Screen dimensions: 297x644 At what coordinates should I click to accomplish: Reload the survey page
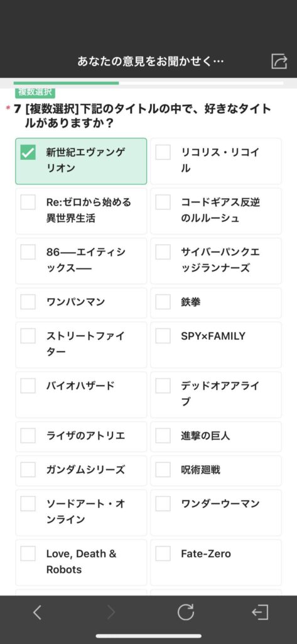coord(185,613)
